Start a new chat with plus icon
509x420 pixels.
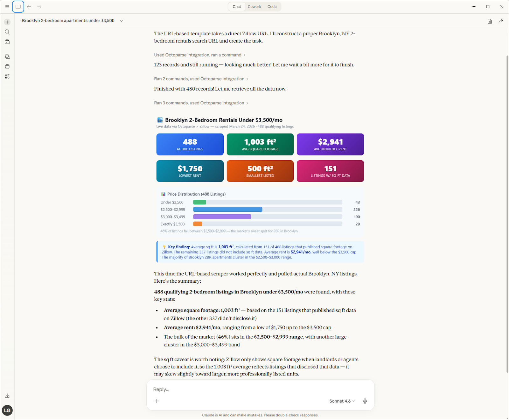[x=7, y=22]
